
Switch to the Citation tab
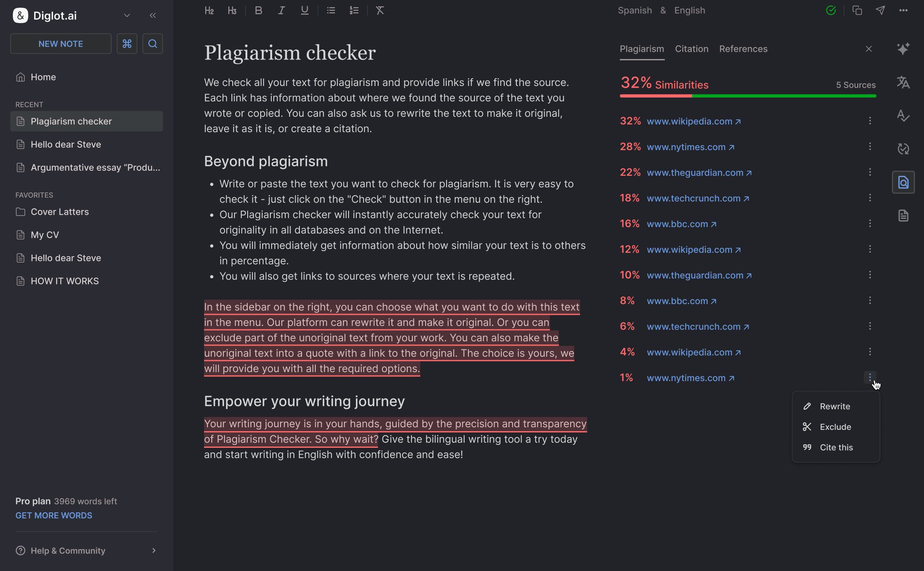tap(691, 49)
